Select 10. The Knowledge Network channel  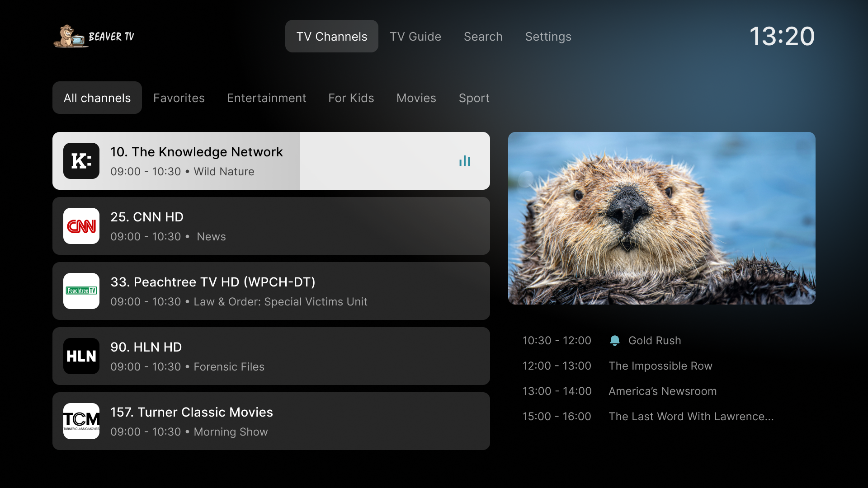coord(271,161)
